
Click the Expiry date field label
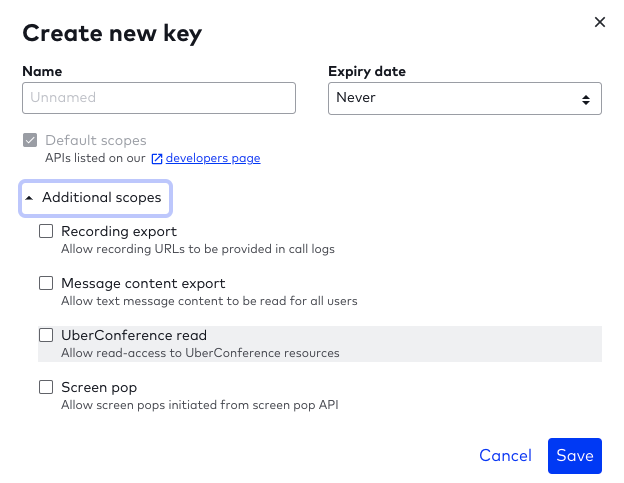(367, 72)
